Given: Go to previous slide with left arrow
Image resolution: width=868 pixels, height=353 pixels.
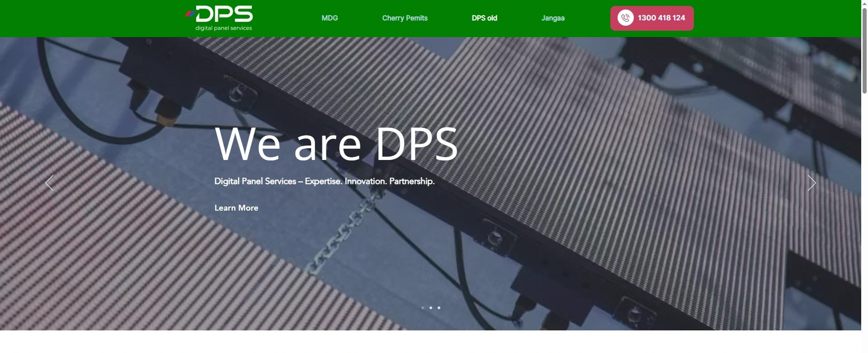Looking at the screenshot, I should [49, 183].
